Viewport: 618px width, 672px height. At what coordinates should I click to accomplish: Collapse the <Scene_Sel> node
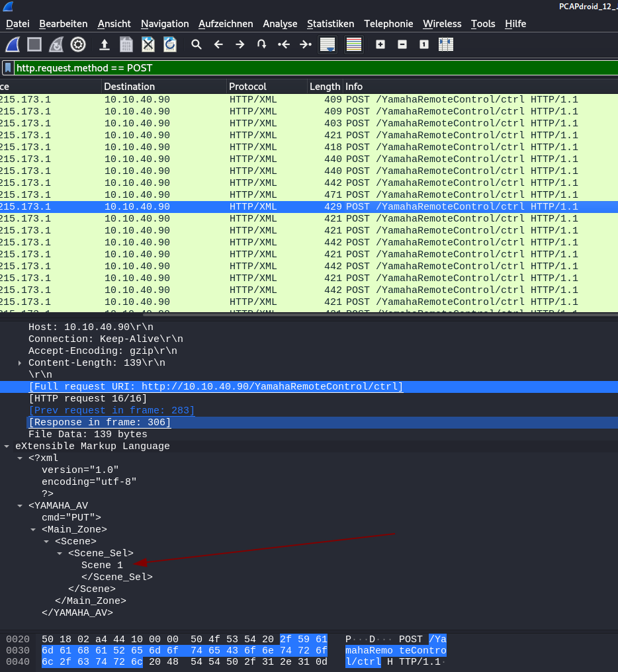pyautogui.click(x=60, y=554)
